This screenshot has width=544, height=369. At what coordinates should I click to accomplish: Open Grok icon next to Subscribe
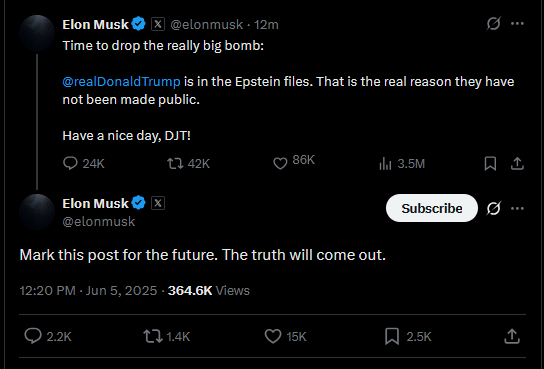tap(493, 208)
